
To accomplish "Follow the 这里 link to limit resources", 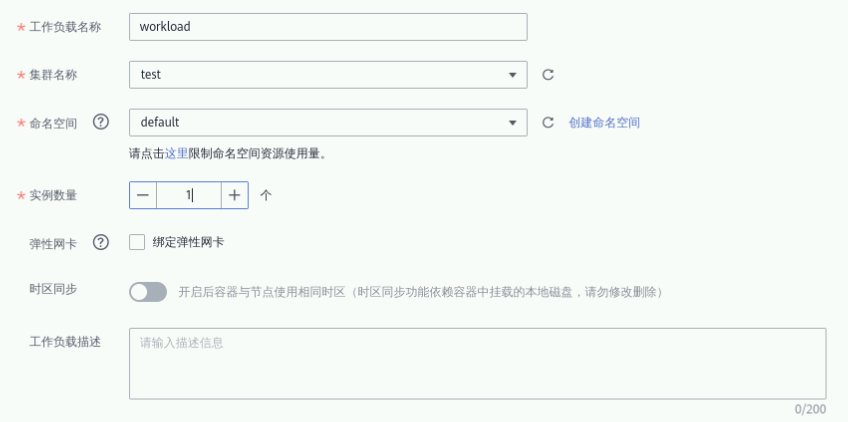I will pyautogui.click(x=176, y=154).
